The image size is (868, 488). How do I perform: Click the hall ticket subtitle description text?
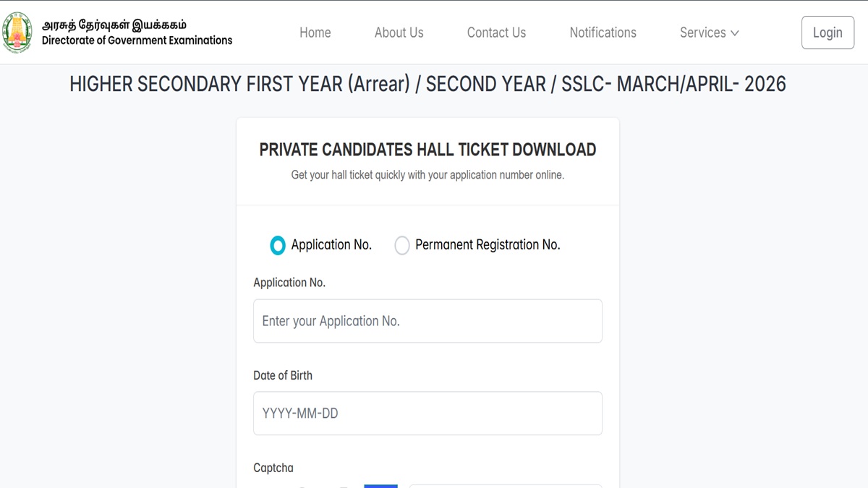point(427,175)
